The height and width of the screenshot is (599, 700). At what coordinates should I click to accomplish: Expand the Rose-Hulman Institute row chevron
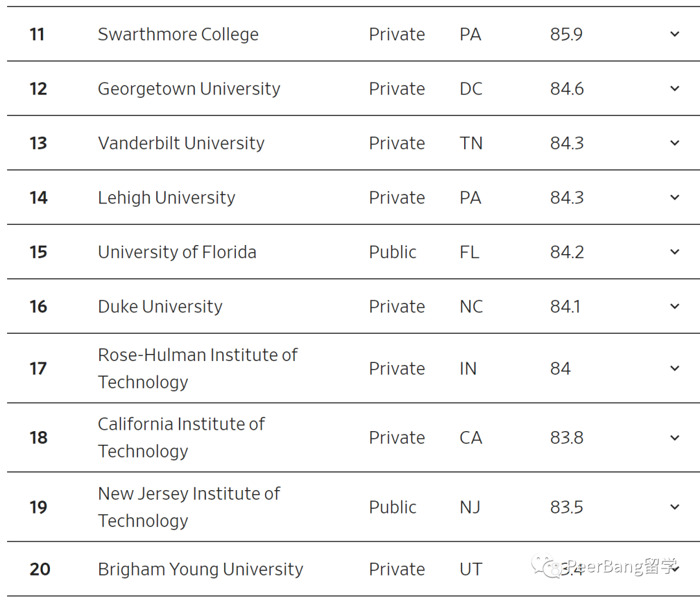[x=675, y=369]
